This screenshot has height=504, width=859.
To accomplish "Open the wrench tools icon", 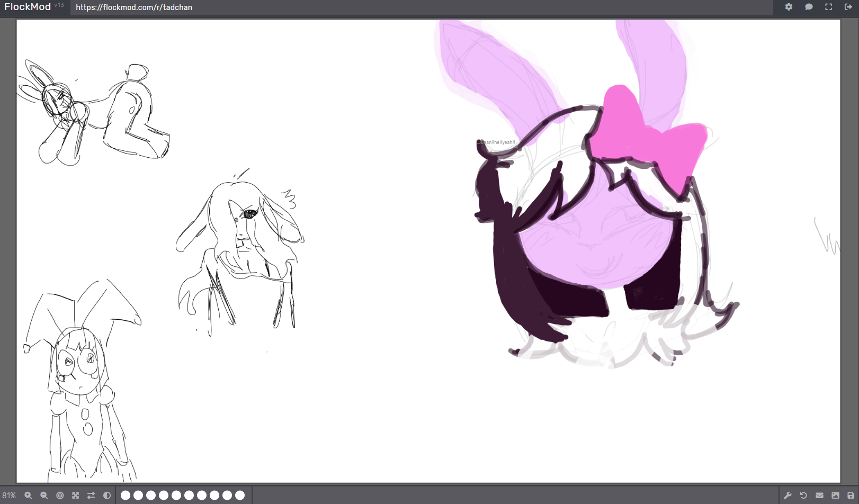I will [788, 496].
